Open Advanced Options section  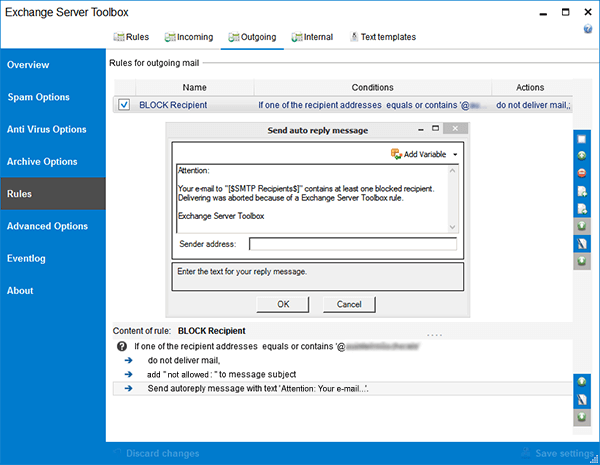coord(53,226)
